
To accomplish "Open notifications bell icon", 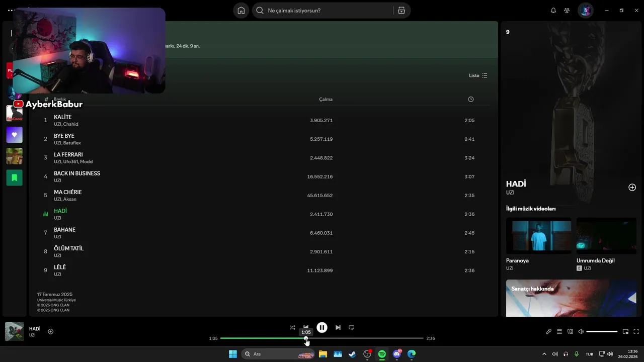I will tap(553, 11).
